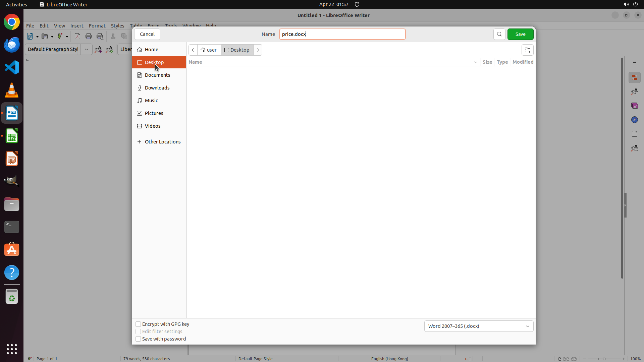Click the Name column sort chevron
This screenshot has width=644, height=362.
click(475, 62)
